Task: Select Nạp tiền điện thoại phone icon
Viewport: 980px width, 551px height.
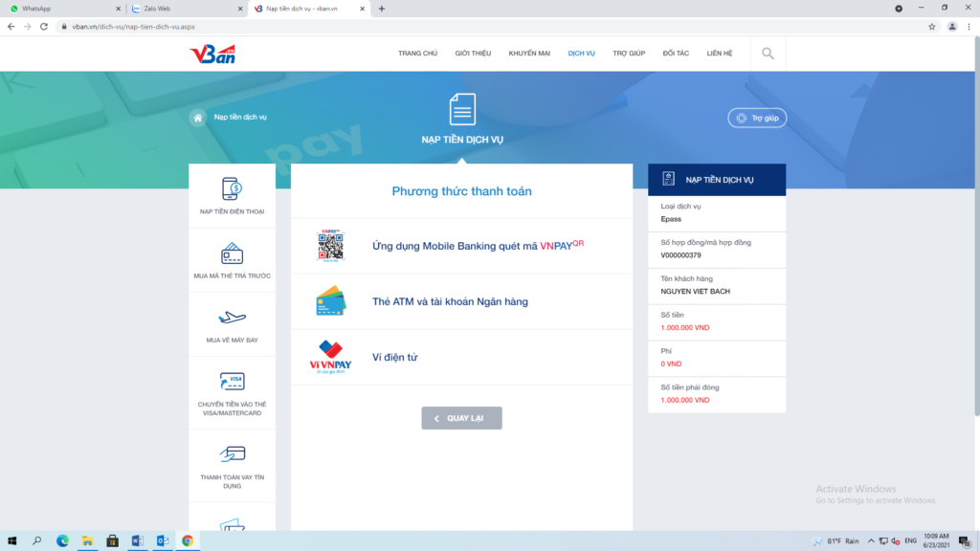Action: pyautogui.click(x=232, y=189)
